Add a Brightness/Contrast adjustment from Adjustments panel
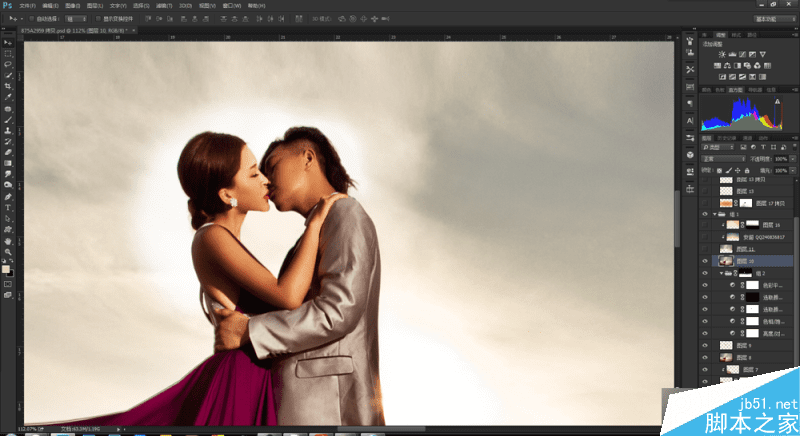 (721, 54)
